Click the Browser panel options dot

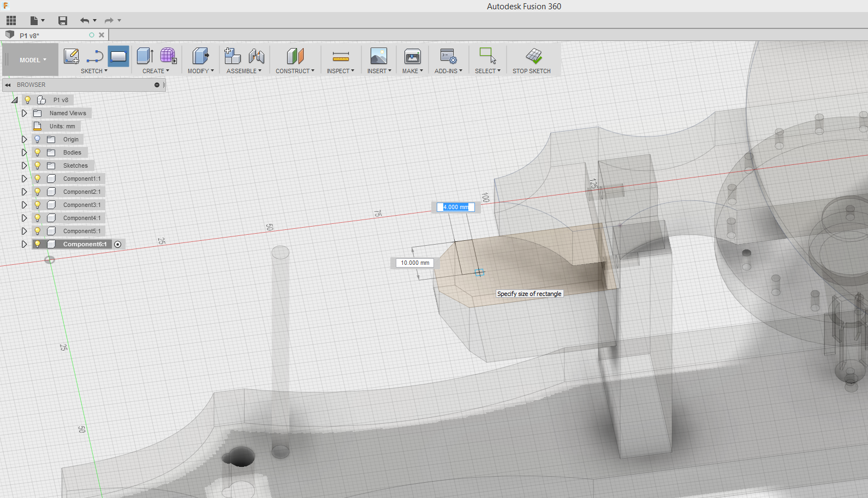coord(157,85)
